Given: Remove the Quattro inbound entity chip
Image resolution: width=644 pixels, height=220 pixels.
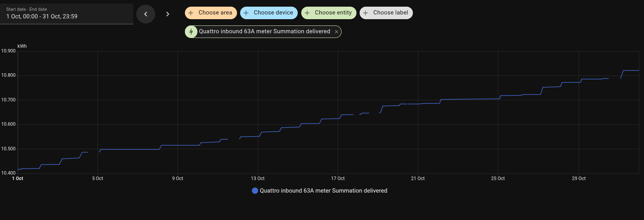Looking at the screenshot, I should click(336, 32).
